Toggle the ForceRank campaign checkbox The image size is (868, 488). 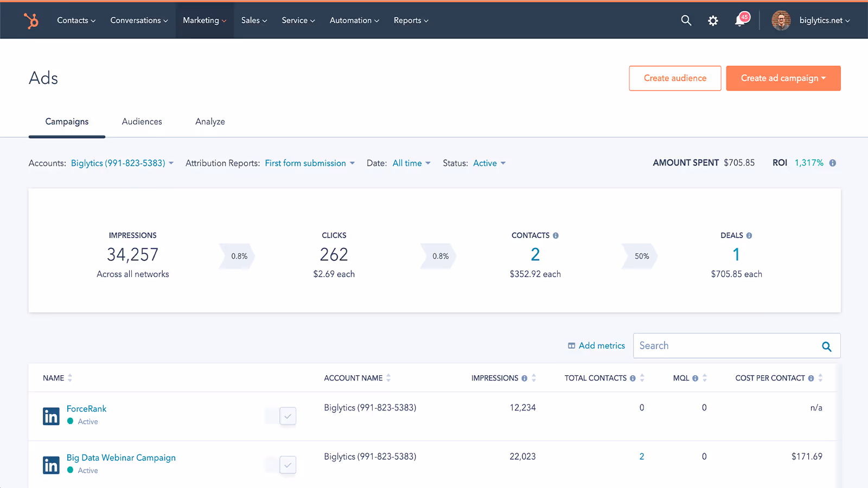[288, 416]
